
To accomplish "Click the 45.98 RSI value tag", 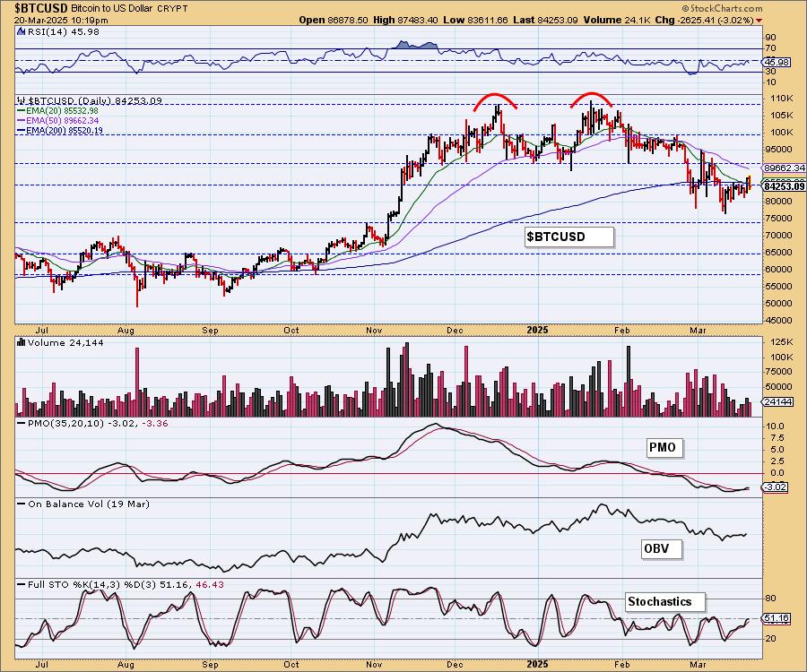I will click(x=777, y=62).
